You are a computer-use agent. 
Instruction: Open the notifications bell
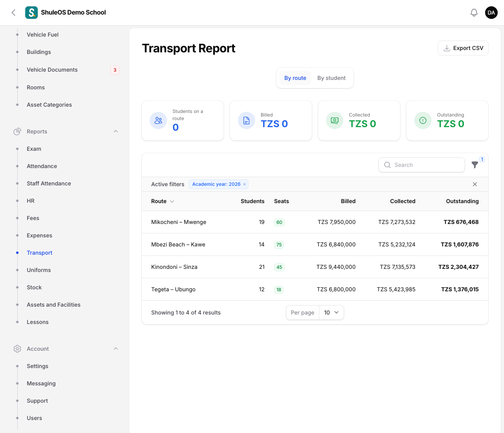[474, 13]
